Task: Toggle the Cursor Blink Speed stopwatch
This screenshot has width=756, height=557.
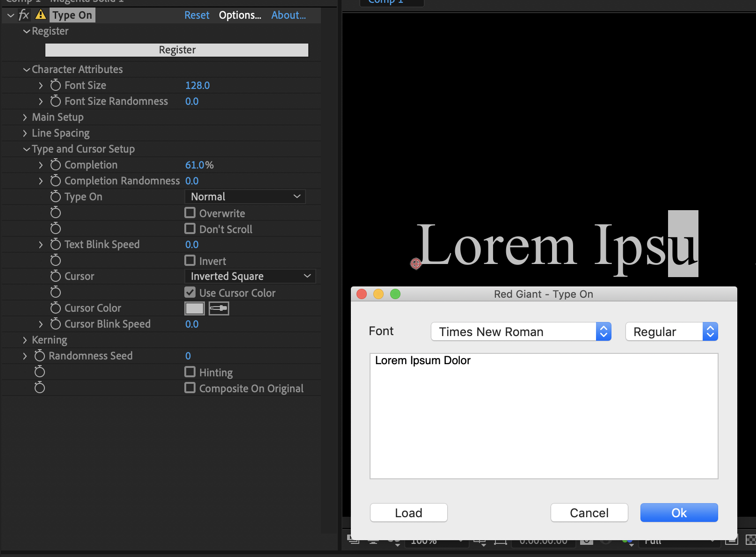Action: [56, 324]
